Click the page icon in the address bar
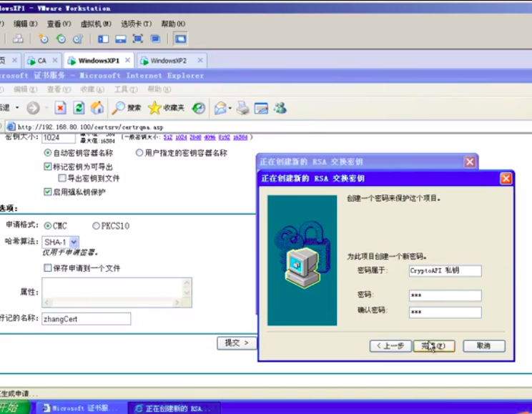Image resolution: width=532 pixels, height=414 pixels. point(11,127)
